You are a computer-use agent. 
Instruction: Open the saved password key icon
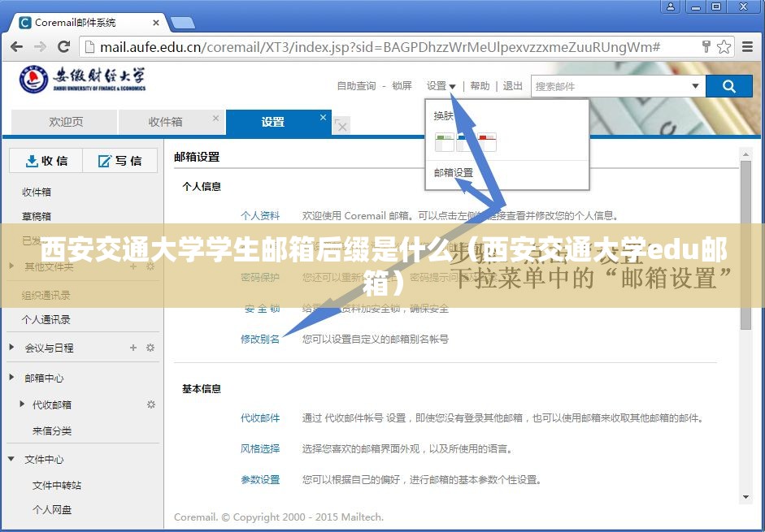click(x=706, y=46)
